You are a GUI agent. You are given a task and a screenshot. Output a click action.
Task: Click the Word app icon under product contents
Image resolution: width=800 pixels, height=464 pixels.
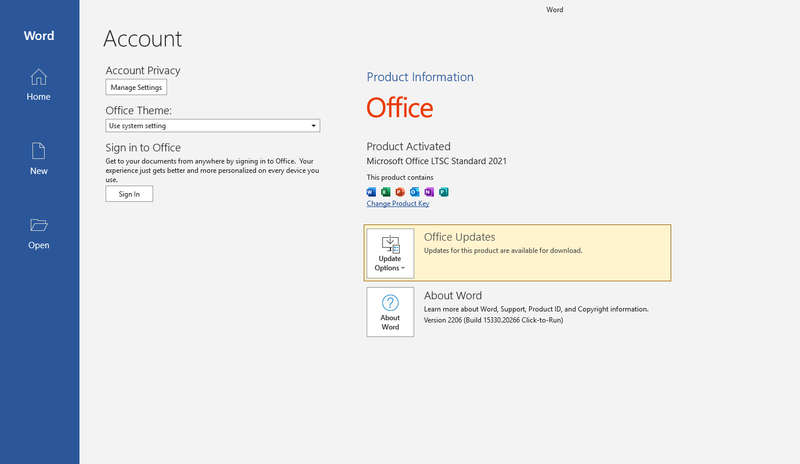click(371, 192)
